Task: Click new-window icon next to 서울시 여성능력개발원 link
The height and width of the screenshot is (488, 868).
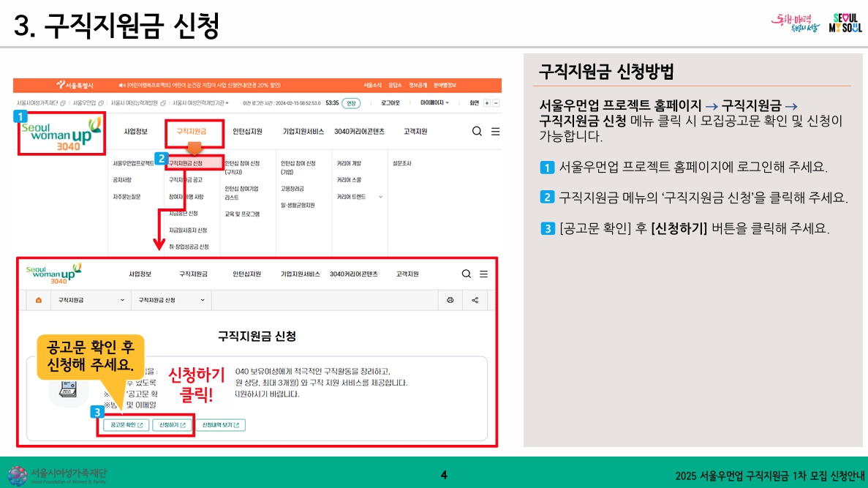Action: point(163,103)
